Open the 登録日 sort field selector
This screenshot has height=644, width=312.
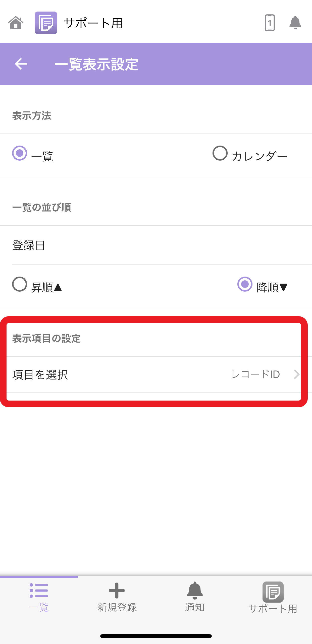156,245
